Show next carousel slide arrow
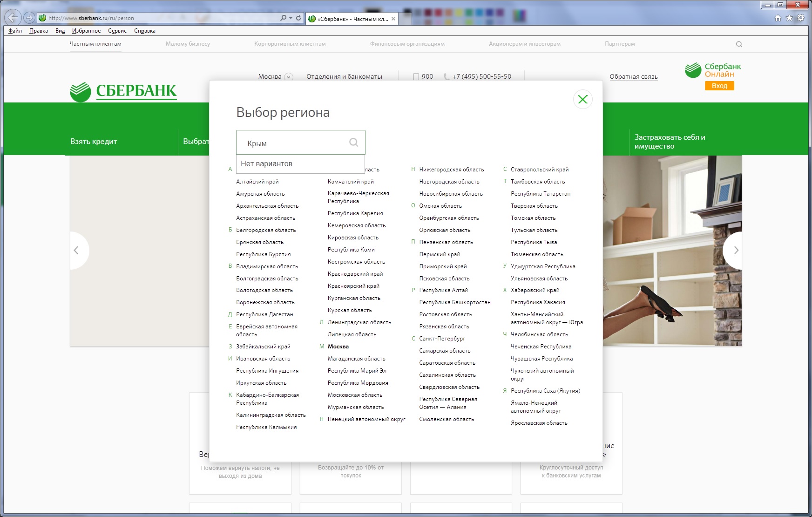Screen dimensions: 812x517 736,250
